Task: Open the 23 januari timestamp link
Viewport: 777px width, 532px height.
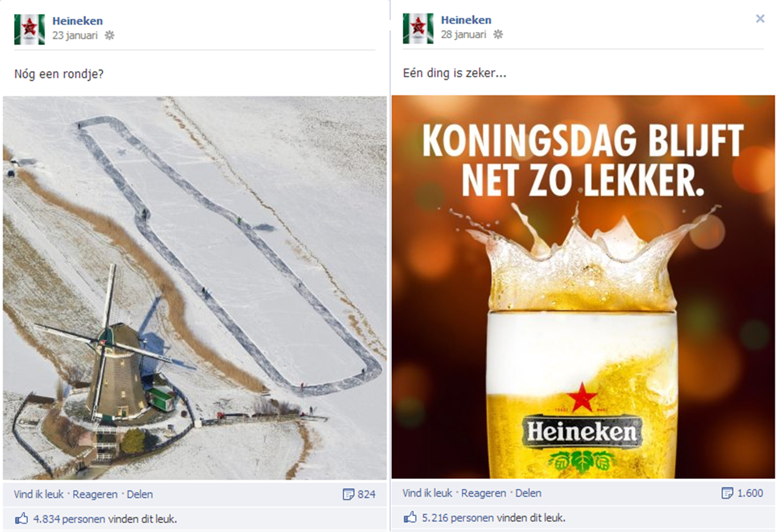Action: point(75,35)
